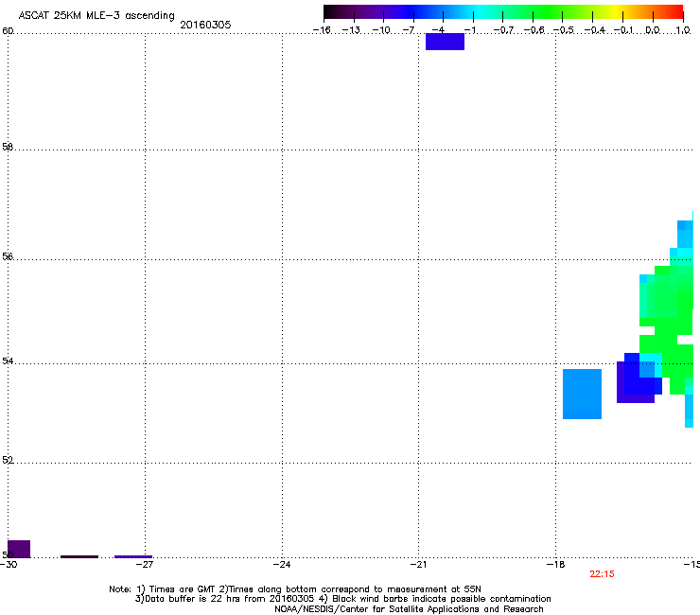Click the -10 color scale label
The width and height of the screenshot is (700, 615).
pos(381,30)
